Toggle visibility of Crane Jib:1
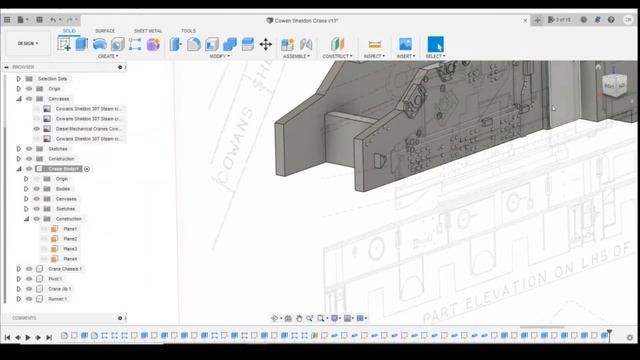This screenshot has width=640, height=360. 29,289
